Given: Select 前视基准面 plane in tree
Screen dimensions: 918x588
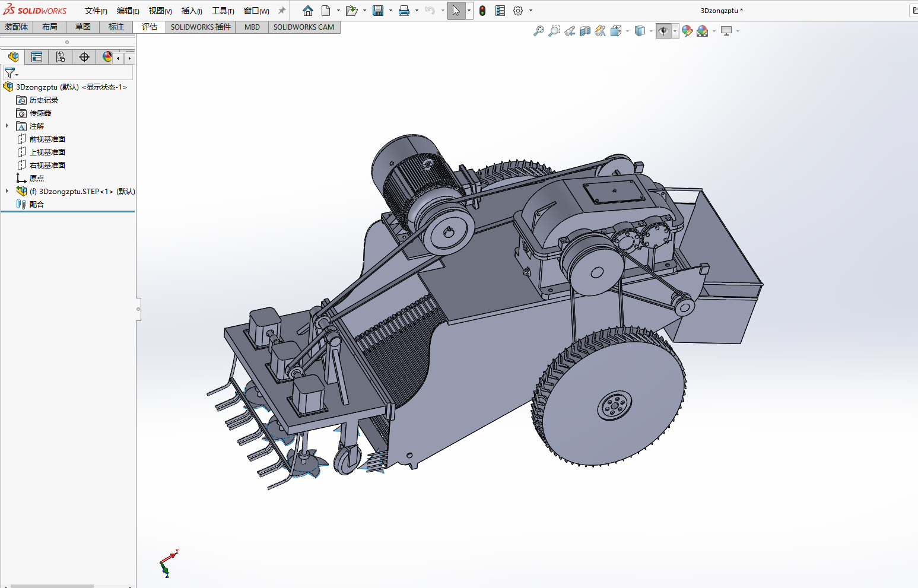Looking at the screenshot, I should (47, 139).
